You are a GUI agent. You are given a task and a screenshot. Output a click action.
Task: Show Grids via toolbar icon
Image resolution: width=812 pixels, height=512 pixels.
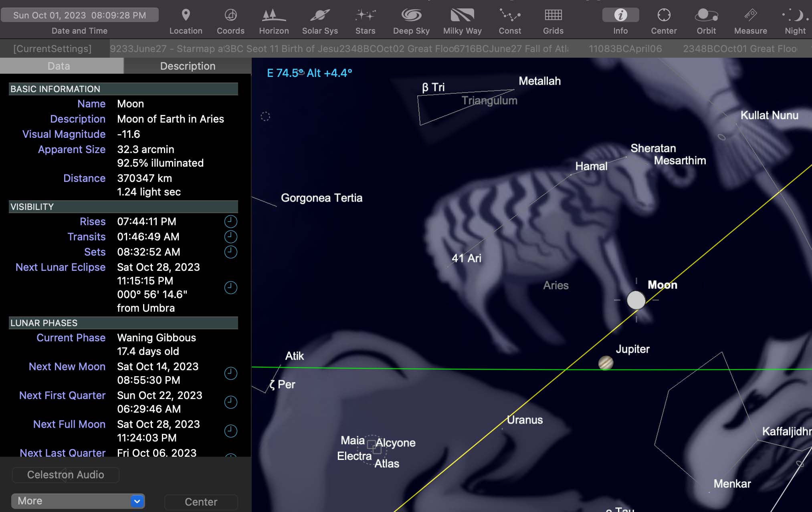553,15
